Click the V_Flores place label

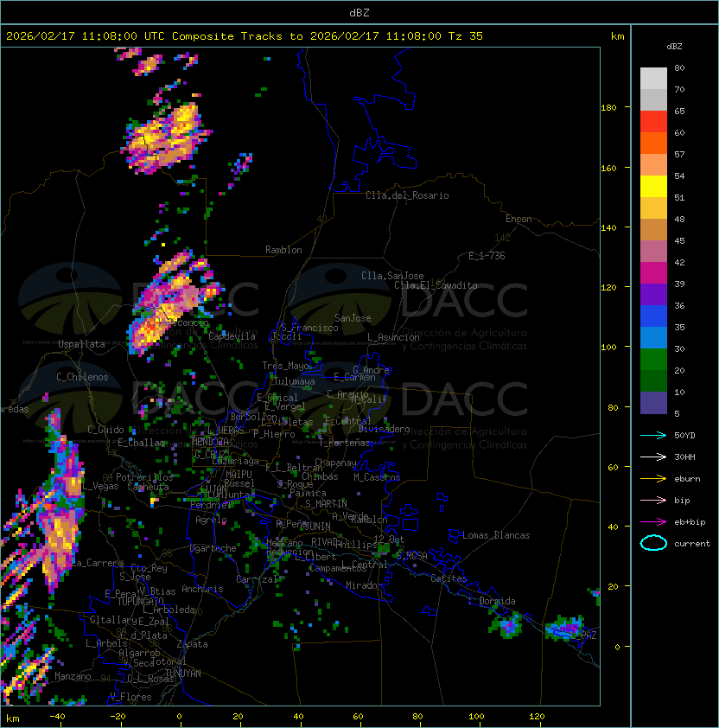tap(130, 697)
